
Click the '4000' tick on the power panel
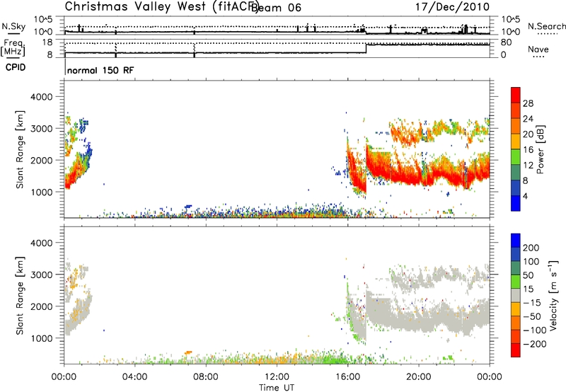point(41,97)
